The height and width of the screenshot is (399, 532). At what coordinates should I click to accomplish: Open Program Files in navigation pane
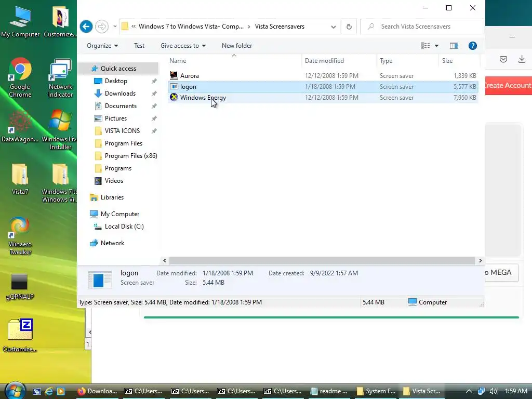(x=124, y=143)
